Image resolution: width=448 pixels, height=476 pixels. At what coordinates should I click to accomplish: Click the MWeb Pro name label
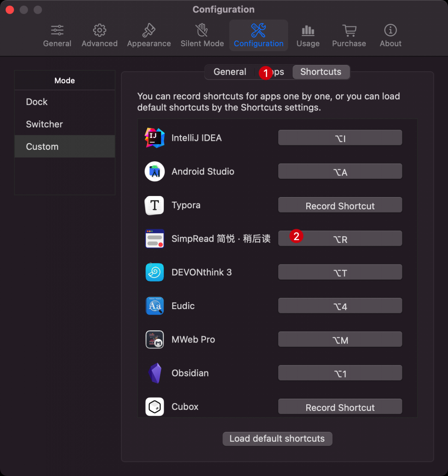click(x=193, y=340)
